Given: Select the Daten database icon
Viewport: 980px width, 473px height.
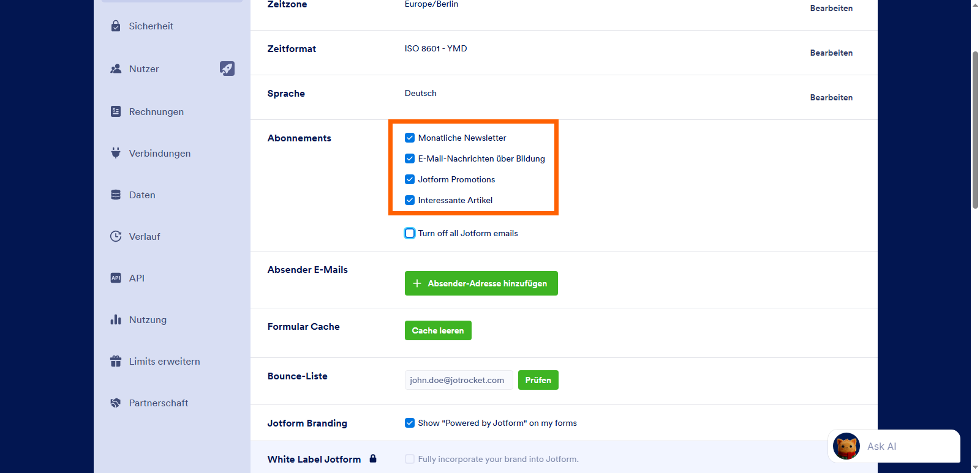Looking at the screenshot, I should tap(116, 195).
